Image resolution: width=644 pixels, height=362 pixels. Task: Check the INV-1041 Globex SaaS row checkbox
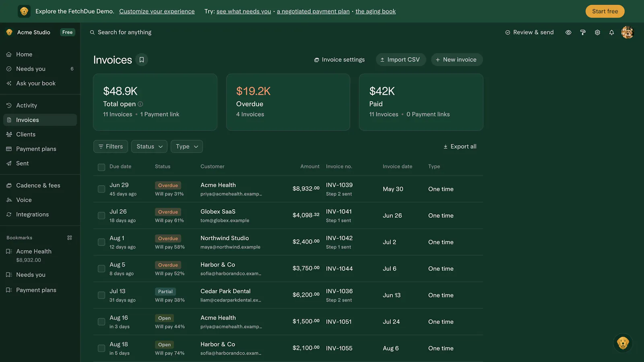pos(101,216)
